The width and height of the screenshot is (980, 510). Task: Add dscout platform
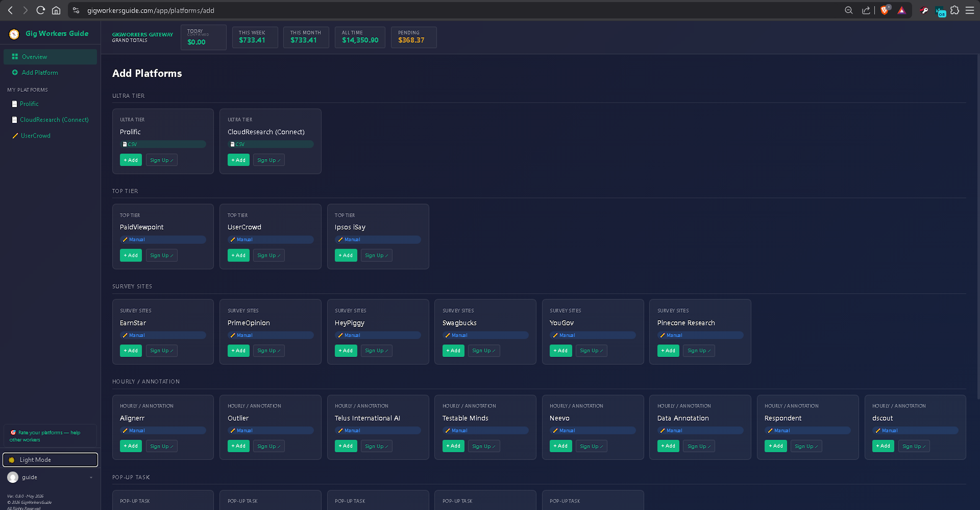(x=883, y=446)
